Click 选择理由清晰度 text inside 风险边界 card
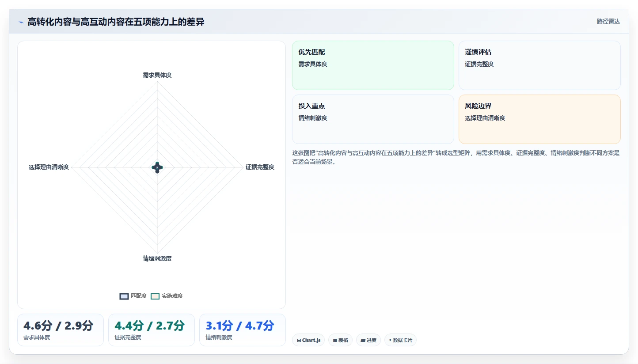 pyautogui.click(x=485, y=118)
